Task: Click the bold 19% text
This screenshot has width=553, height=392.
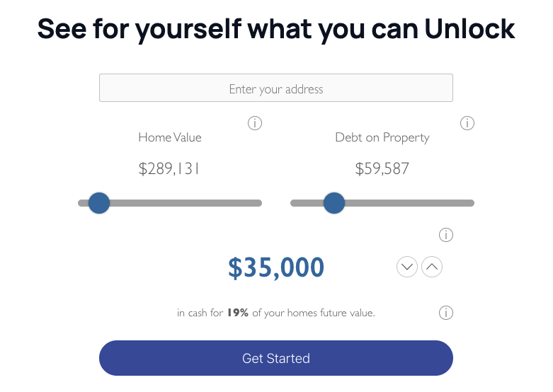Action: coord(238,313)
